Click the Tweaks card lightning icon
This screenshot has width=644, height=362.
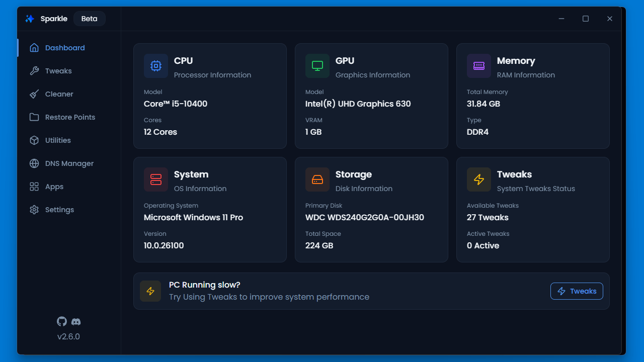[x=479, y=179]
